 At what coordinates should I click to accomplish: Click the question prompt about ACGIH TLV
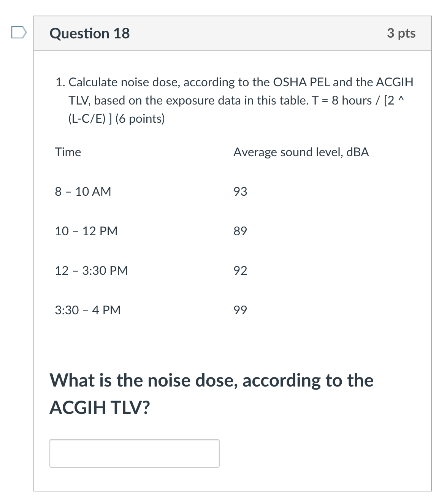click(x=212, y=393)
